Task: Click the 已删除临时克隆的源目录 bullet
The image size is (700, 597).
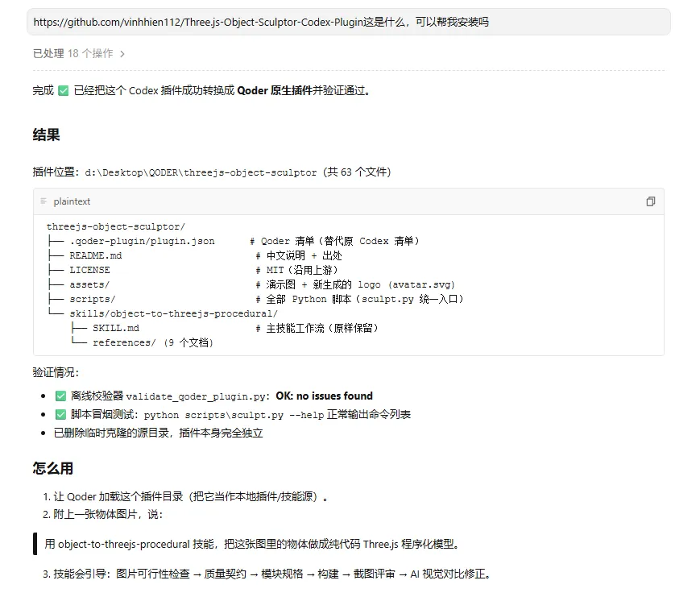Action: pyautogui.click(x=159, y=433)
